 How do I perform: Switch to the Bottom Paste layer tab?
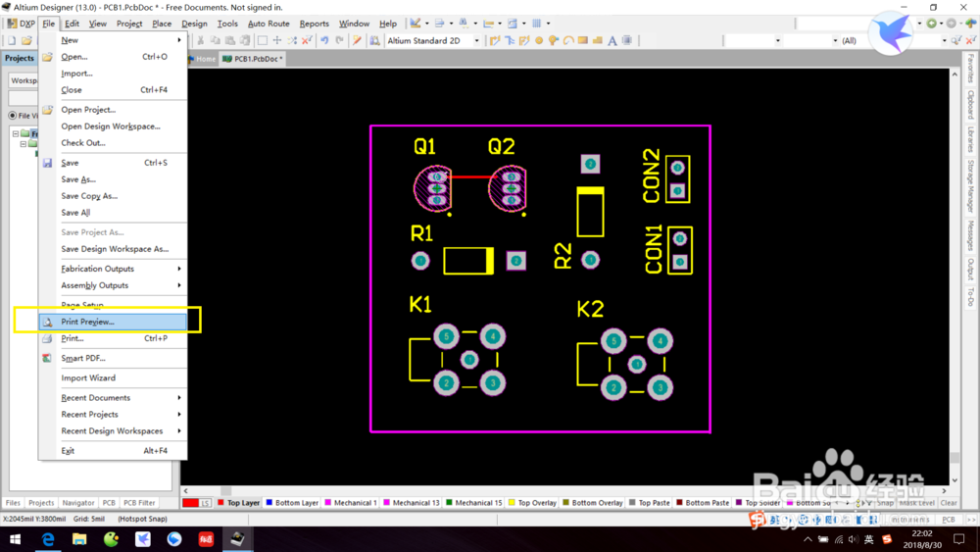tap(703, 503)
